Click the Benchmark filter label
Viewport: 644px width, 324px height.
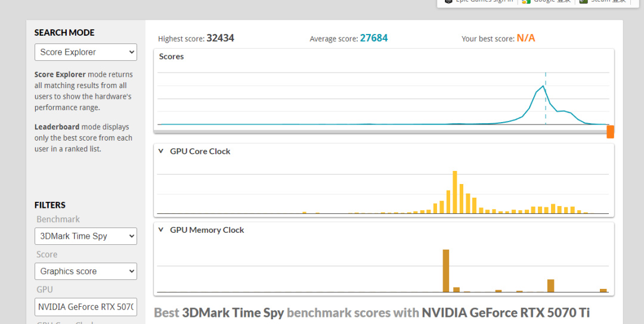point(58,219)
